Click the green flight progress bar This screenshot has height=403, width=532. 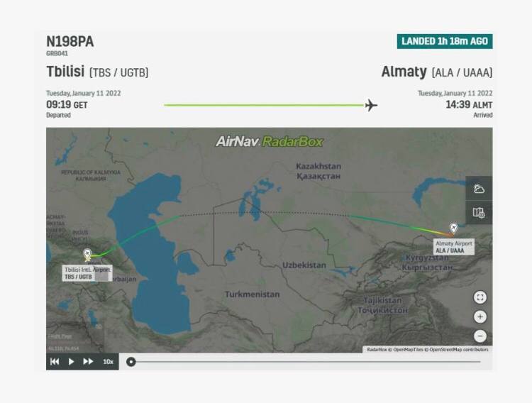pos(264,105)
